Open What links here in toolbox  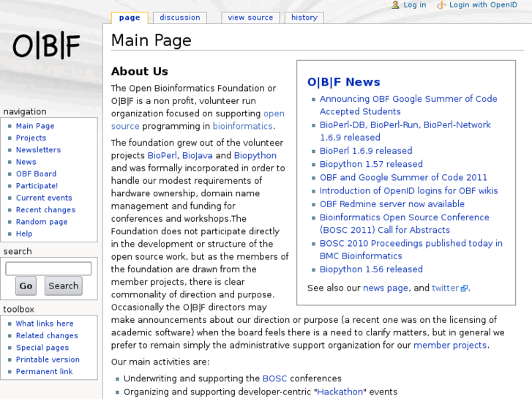(x=45, y=324)
